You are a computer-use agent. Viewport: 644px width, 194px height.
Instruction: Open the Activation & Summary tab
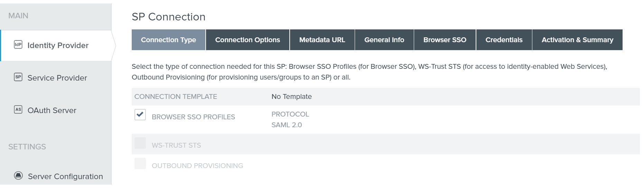click(x=577, y=40)
